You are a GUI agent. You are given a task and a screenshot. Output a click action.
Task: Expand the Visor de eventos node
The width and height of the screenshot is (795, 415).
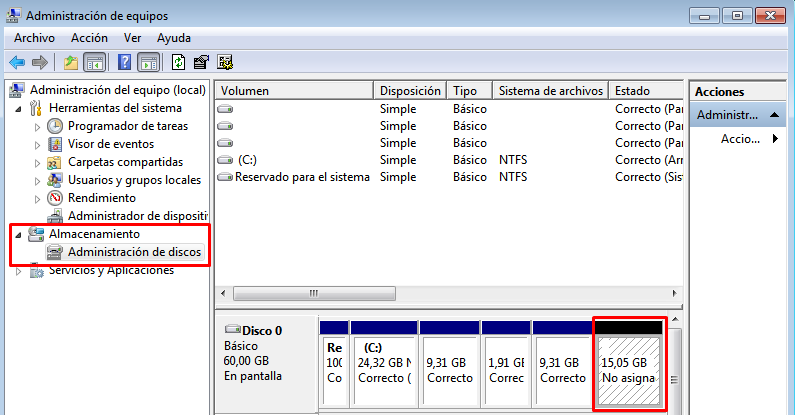tap(38, 145)
